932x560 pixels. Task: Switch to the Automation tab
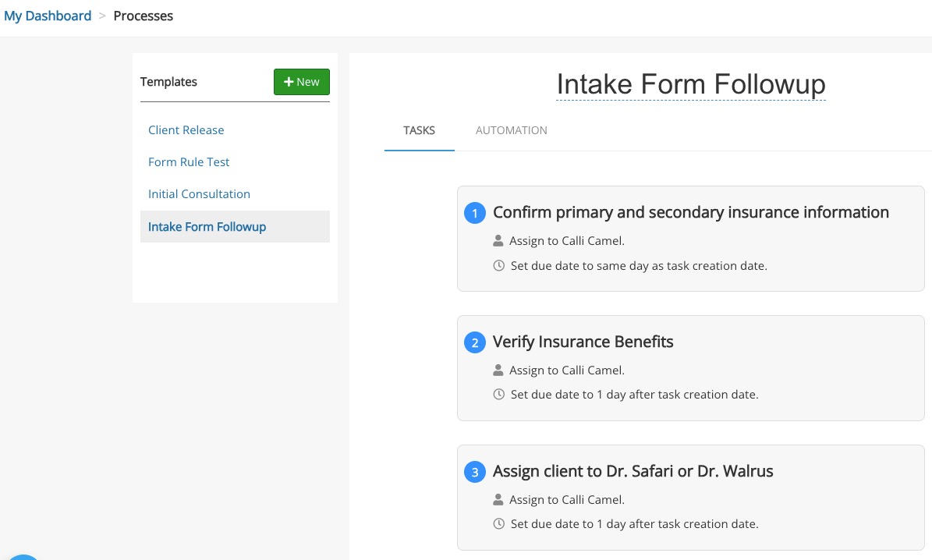coord(512,130)
